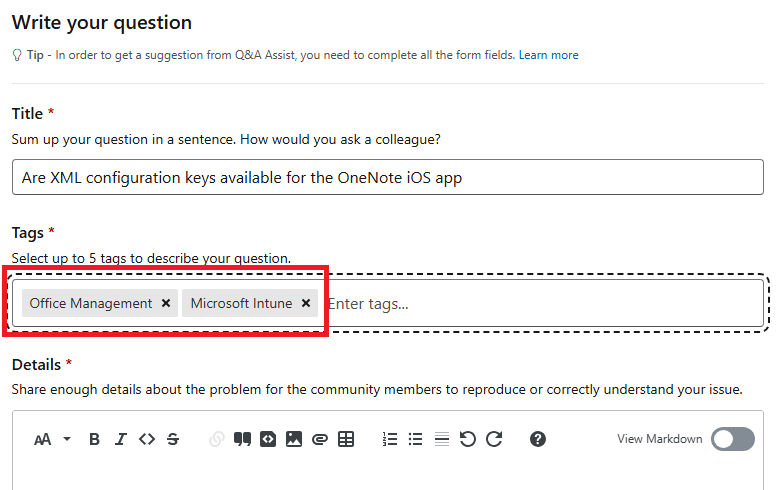Viewport: 779px width, 490px height.
Task: Remove the Microsoft Intune tag
Action: pyautogui.click(x=306, y=303)
